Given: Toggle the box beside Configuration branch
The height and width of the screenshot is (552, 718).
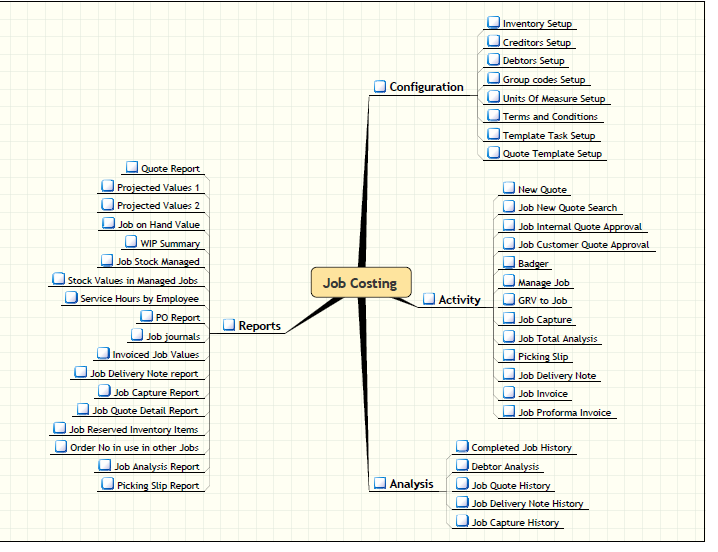Looking at the screenshot, I should [x=380, y=87].
